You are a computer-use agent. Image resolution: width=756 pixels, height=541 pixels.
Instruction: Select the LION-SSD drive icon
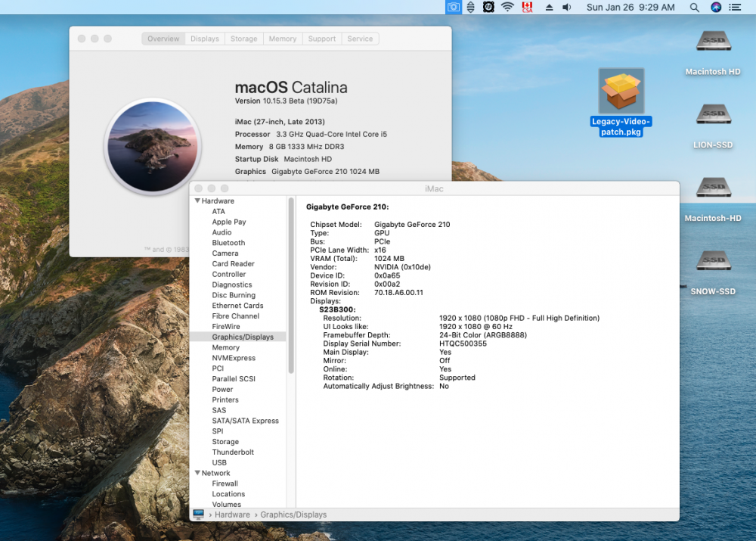point(713,115)
